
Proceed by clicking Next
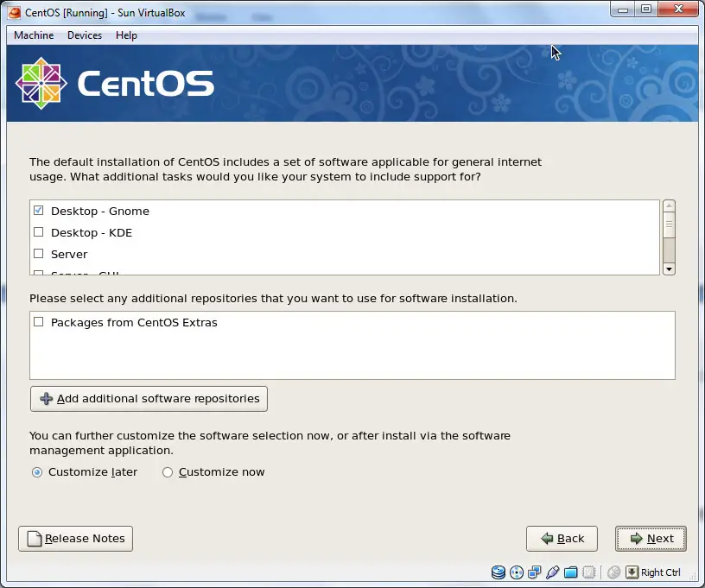(651, 539)
